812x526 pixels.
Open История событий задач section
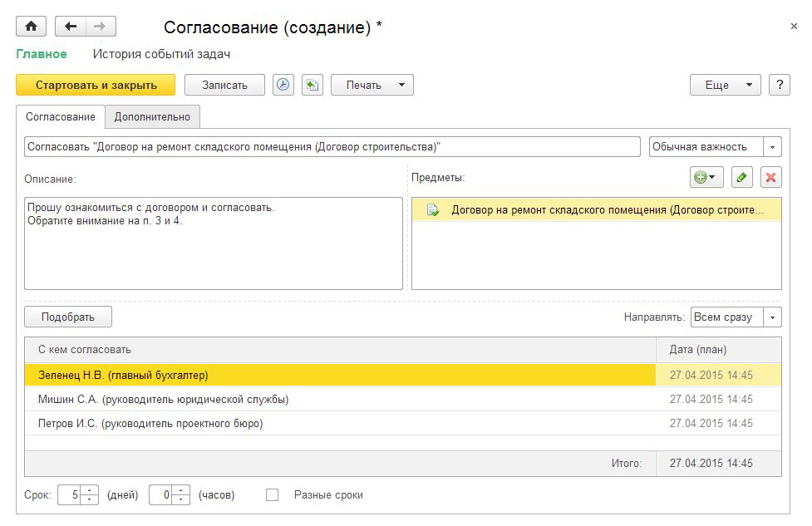[x=161, y=54]
